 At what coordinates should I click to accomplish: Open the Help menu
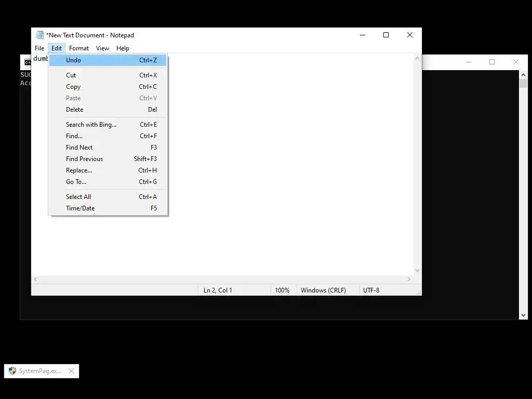point(123,48)
